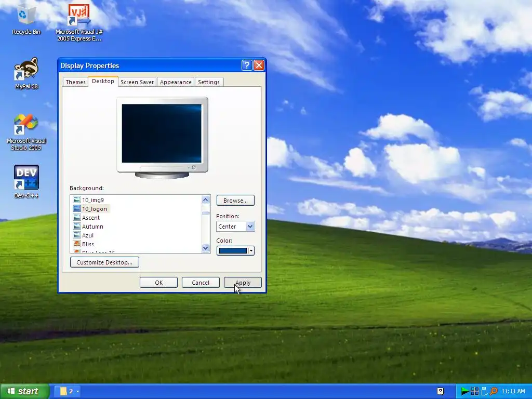The image size is (532, 399).
Task: Click background list scroll down arrow
Action: pos(205,248)
